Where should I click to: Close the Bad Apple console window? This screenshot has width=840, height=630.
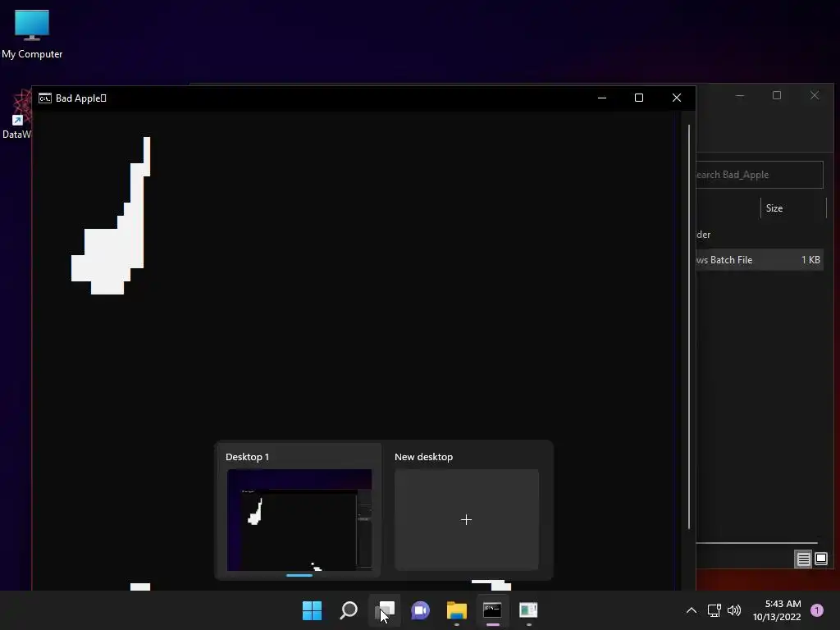coord(677,98)
